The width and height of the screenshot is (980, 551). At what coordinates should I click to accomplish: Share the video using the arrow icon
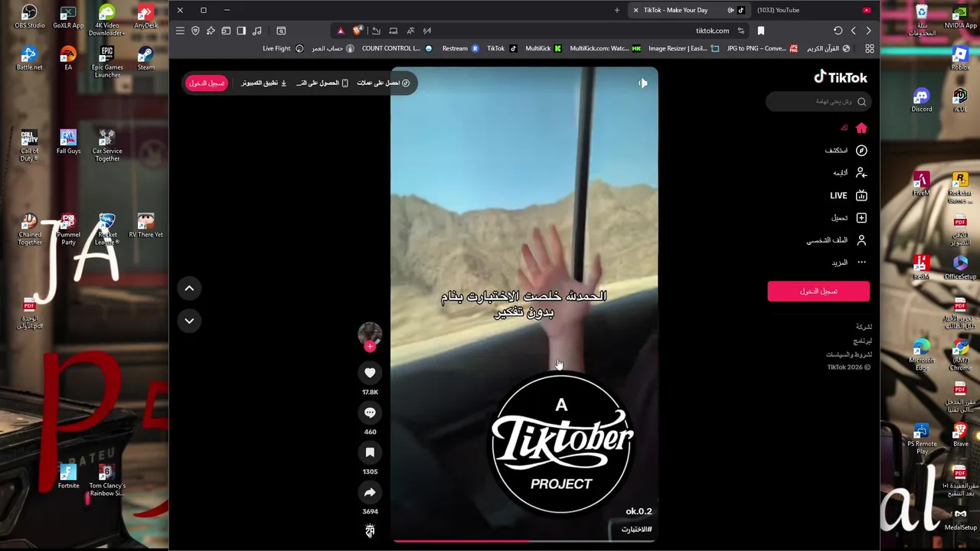[370, 492]
